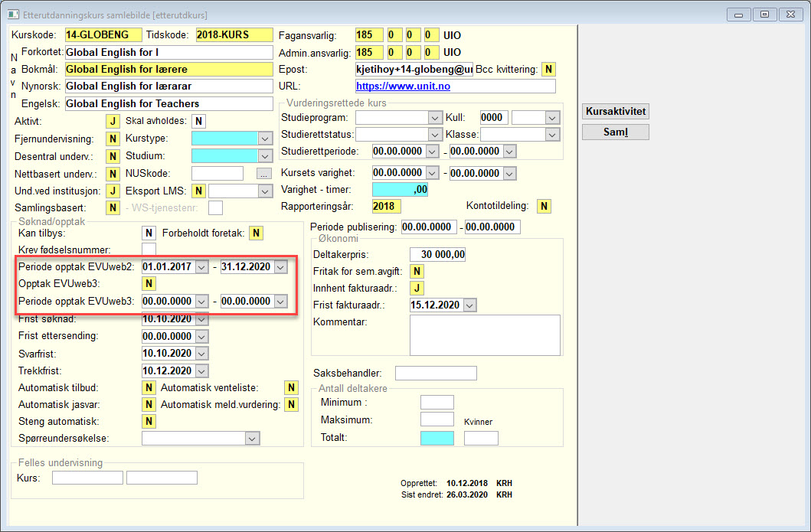The height and width of the screenshot is (532, 811).
Task: Click the Nynorsk name field
Action: [169, 86]
